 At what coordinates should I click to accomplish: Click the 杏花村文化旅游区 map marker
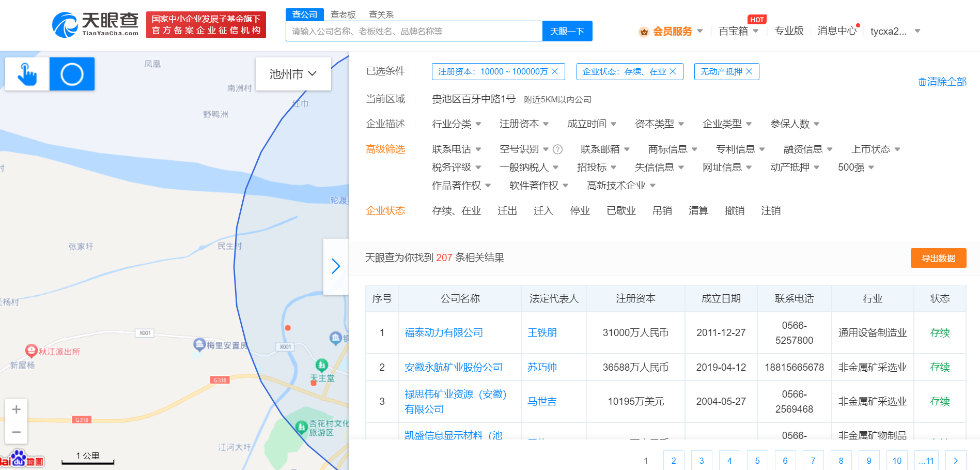coord(301,427)
